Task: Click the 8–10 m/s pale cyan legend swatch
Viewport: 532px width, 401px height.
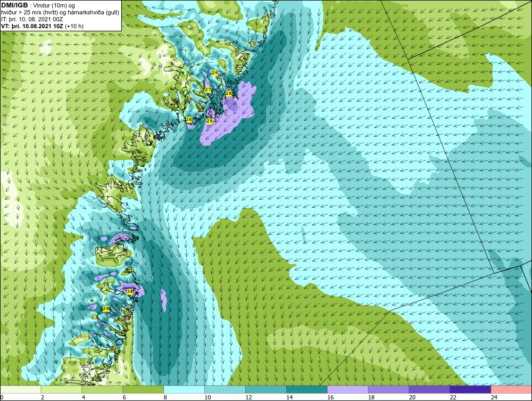Action: 184,389
